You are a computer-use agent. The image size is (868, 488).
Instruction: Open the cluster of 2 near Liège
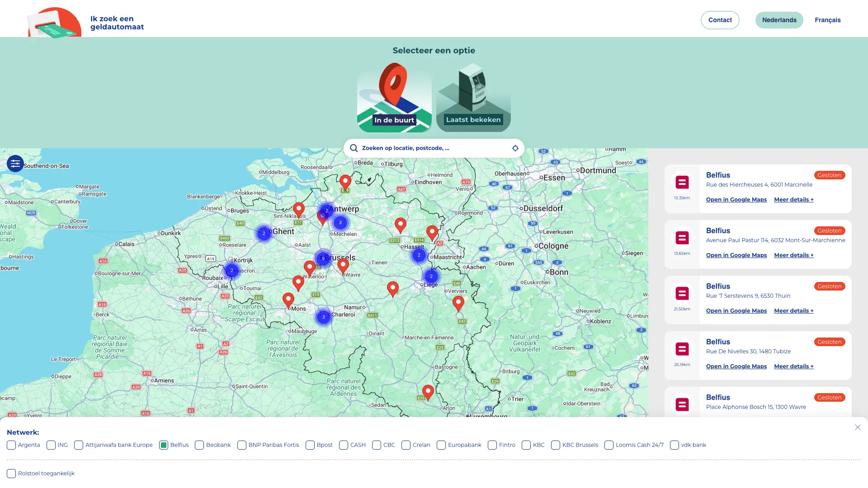pyautogui.click(x=431, y=276)
